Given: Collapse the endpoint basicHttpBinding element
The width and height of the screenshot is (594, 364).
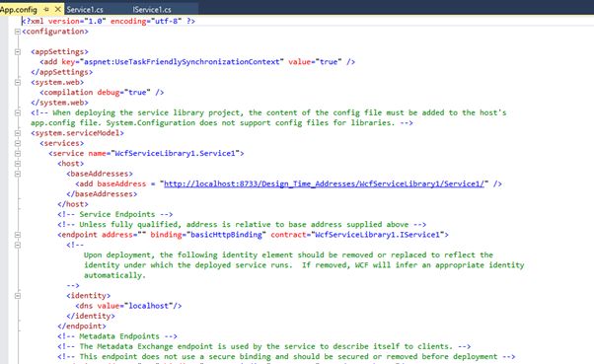Looking at the screenshot, I should 18,235.
